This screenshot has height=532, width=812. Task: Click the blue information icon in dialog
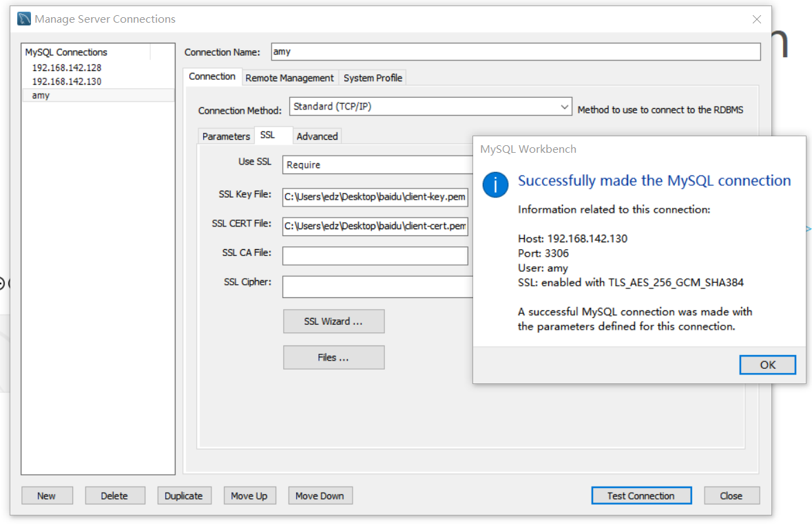click(x=495, y=184)
